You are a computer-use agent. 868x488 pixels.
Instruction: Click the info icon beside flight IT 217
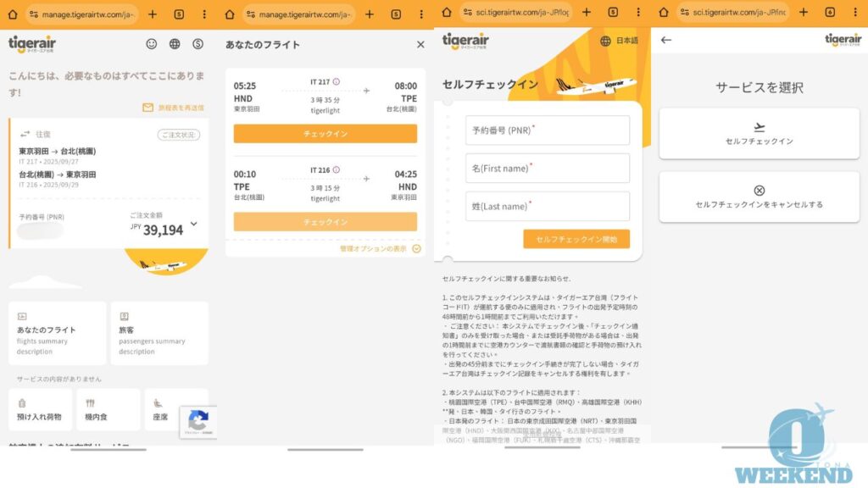(x=337, y=82)
